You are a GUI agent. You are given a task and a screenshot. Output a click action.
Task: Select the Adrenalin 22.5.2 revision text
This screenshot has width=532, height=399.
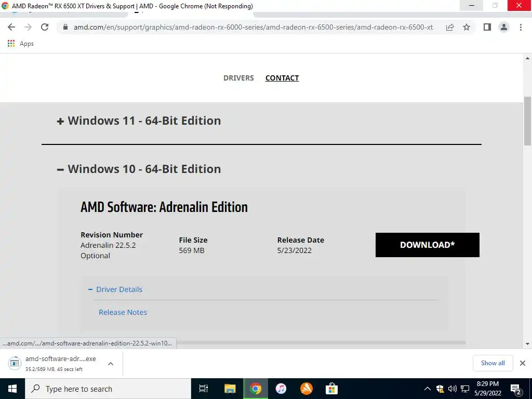point(108,245)
